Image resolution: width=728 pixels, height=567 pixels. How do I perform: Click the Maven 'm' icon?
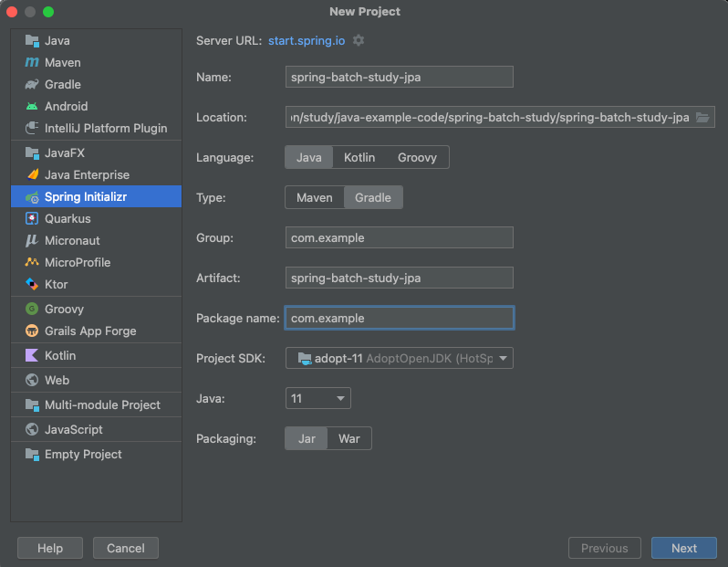pos(32,62)
